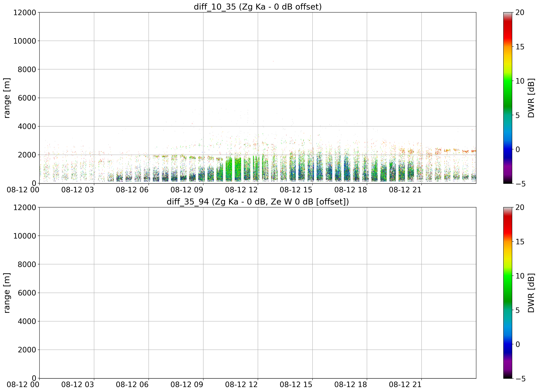Image resolution: width=539 pixels, height=392 pixels.
Task: Click the "6000" y-axis tick of the bottom plot
Action: point(27,293)
